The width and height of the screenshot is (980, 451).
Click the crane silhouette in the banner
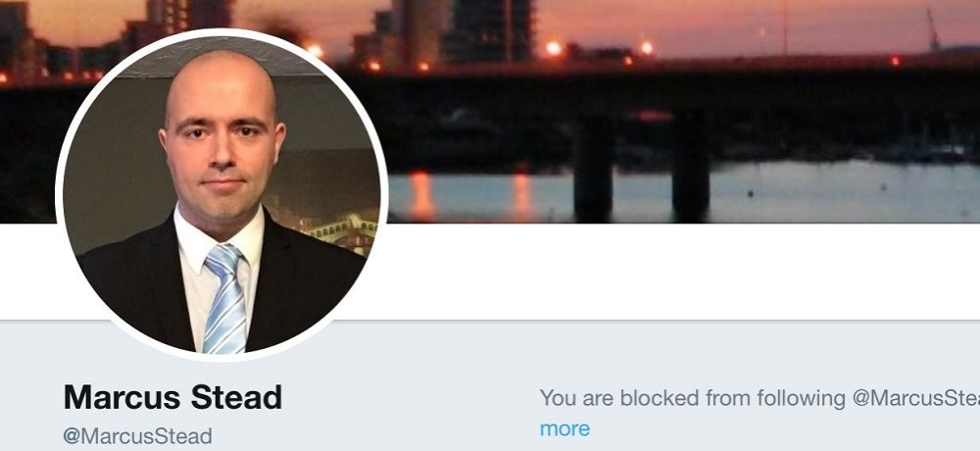932,29
